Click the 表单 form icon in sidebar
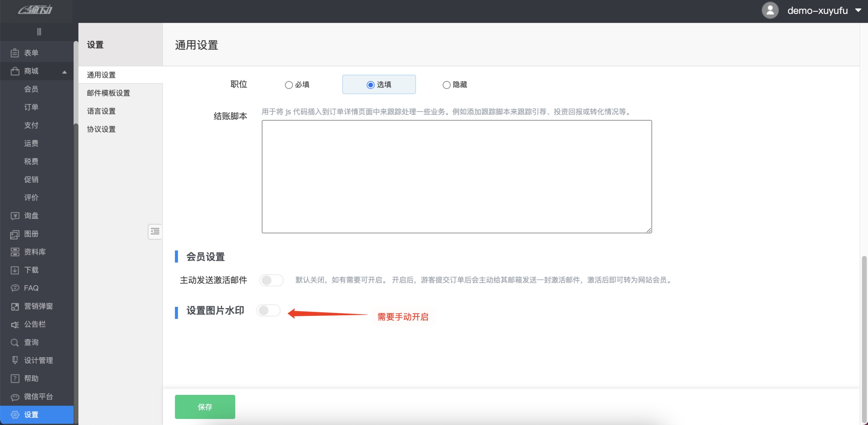The image size is (868, 425). click(15, 53)
